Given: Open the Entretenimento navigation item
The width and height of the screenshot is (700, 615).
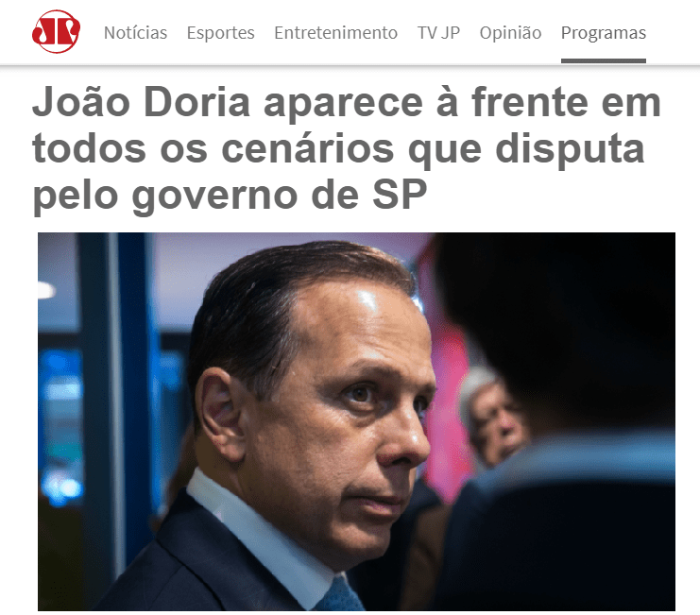Looking at the screenshot, I should click(x=335, y=33).
